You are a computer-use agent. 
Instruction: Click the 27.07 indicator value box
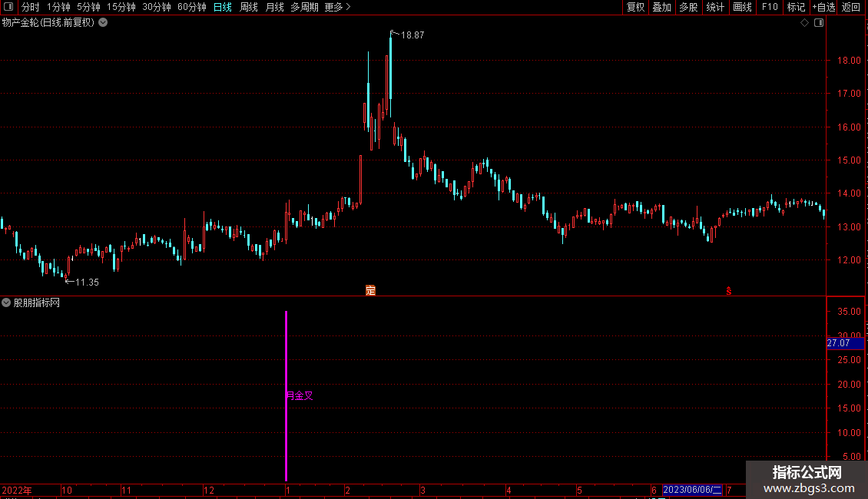(x=845, y=344)
